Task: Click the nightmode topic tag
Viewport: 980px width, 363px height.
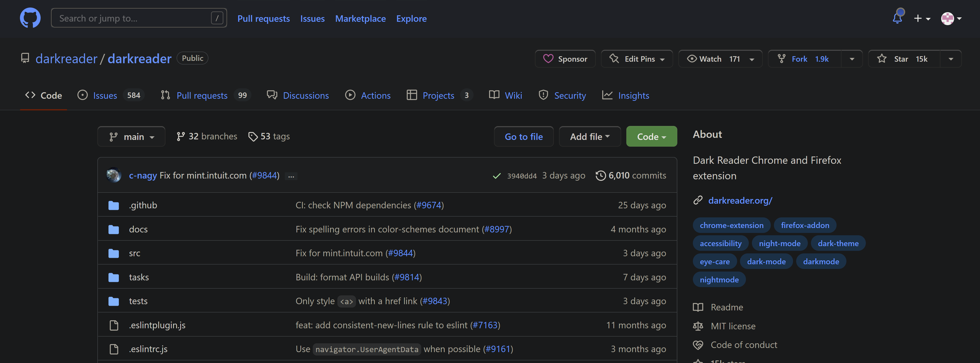Action: coord(719,280)
